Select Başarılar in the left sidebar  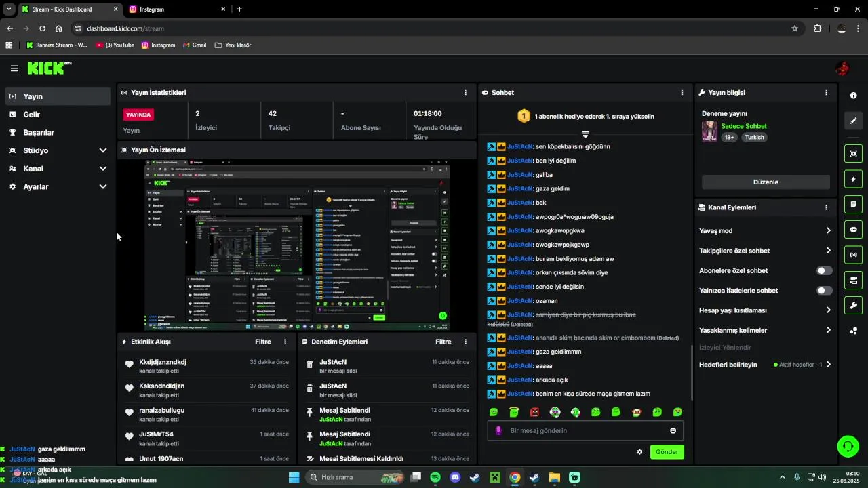(58, 133)
